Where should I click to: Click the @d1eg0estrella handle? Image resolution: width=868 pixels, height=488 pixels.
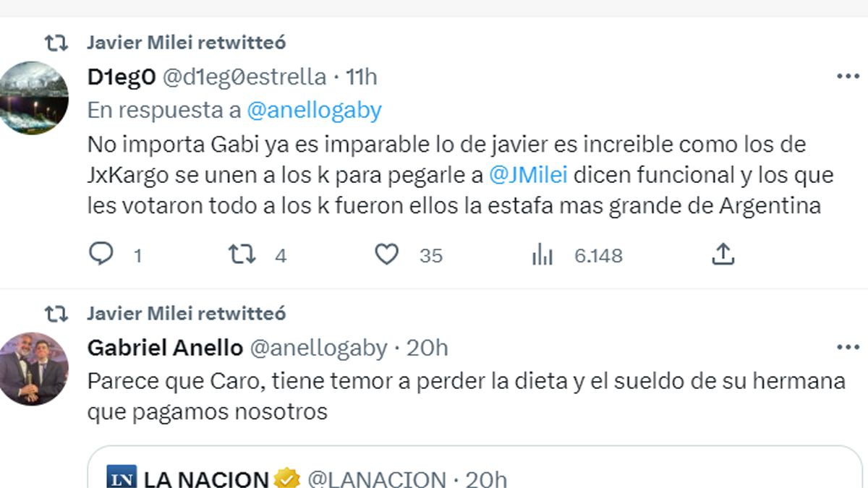point(244,77)
